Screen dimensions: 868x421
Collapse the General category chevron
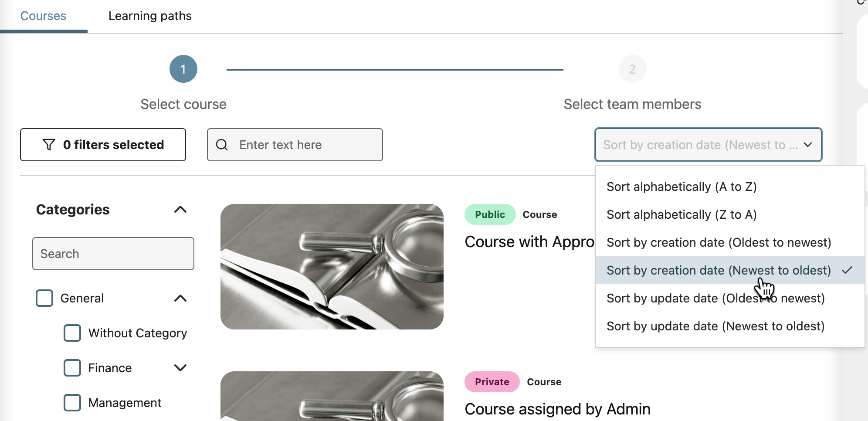tap(180, 298)
